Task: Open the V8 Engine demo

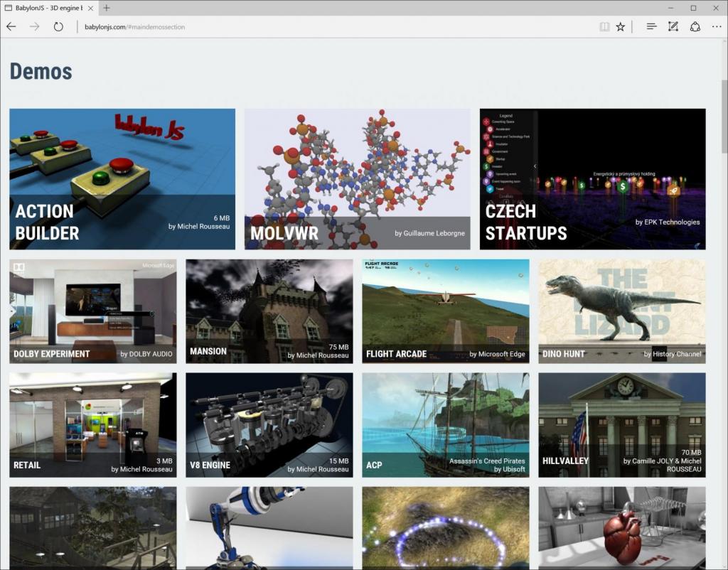Action: [x=269, y=424]
